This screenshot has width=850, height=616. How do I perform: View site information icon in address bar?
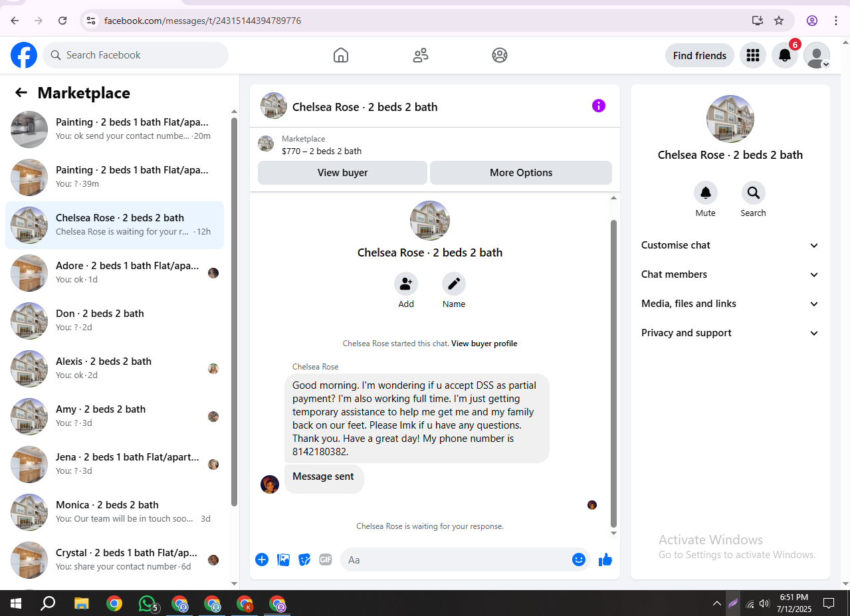point(92,21)
